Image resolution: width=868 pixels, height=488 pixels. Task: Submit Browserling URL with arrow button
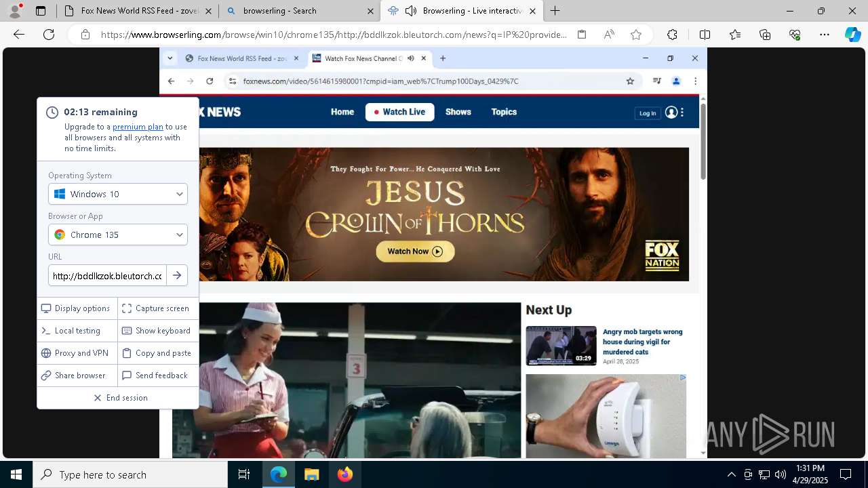tap(177, 275)
